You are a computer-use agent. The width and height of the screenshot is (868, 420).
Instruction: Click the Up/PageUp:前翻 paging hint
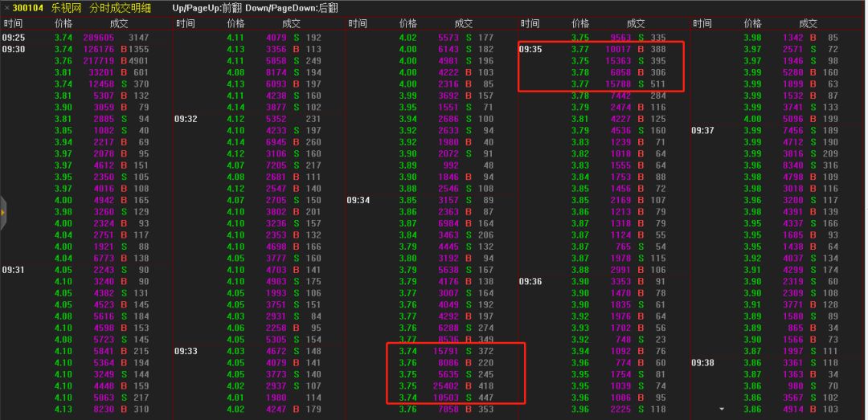click(207, 8)
